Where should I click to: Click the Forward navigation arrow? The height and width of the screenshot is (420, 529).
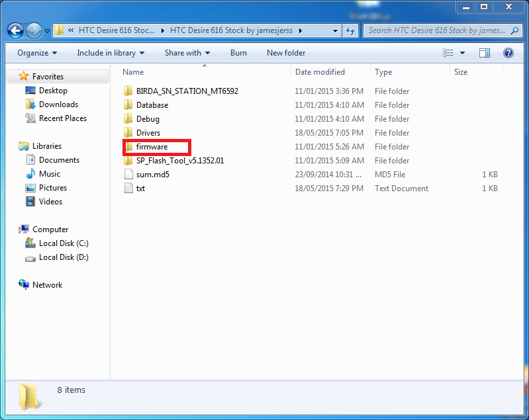(34, 30)
